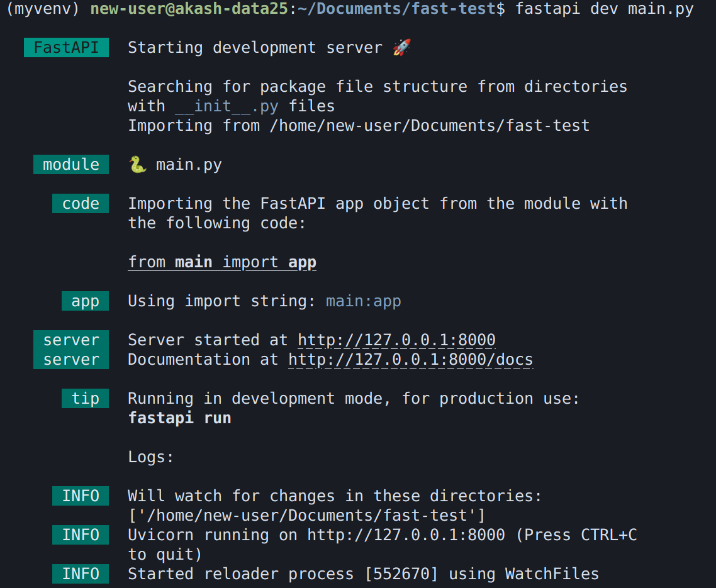
Task: Click the INFO label beside Will watch for changes
Action: (x=81, y=496)
